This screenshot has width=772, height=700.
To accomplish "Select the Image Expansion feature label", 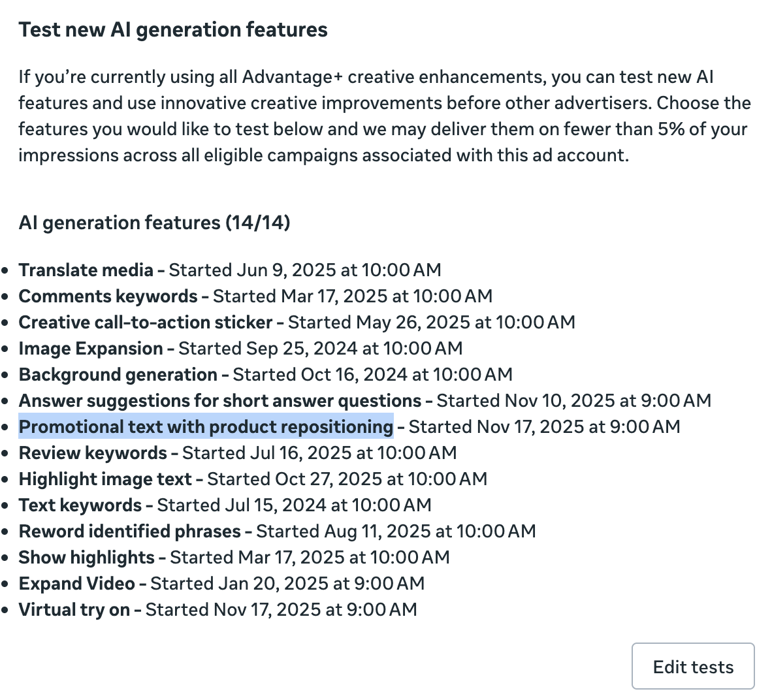I will (x=90, y=349).
